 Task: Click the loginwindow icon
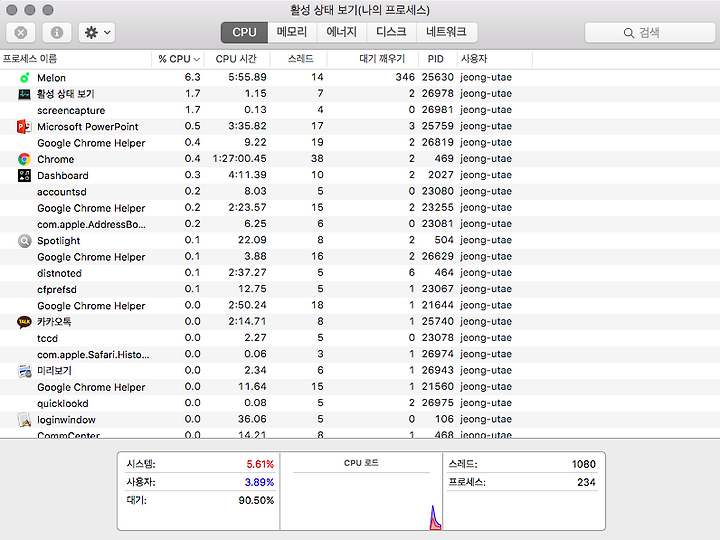(24, 420)
